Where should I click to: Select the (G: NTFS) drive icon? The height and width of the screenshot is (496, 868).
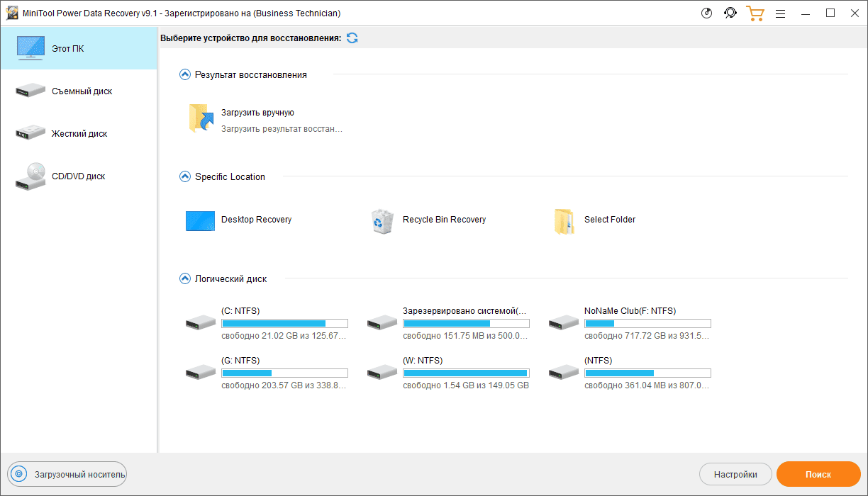click(201, 372)
